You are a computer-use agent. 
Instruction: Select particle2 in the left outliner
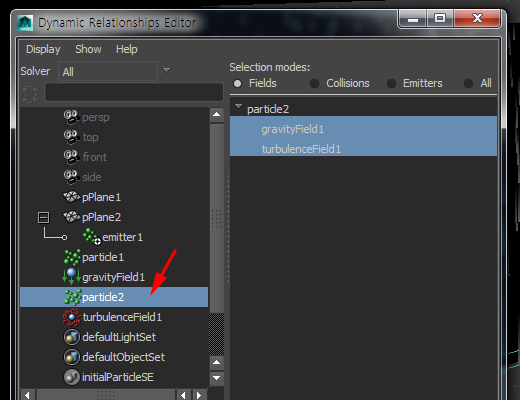114,297
